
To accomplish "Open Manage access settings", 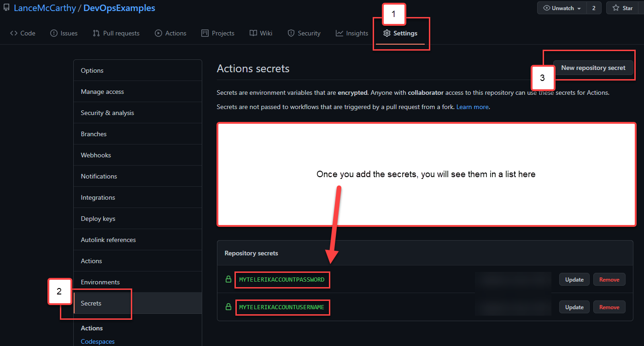I will coord(138,92).
